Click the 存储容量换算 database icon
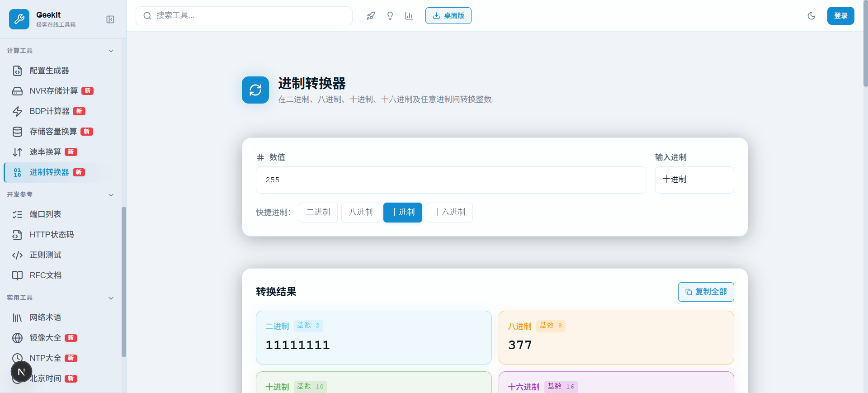Image resolution: width=868 pixels, height=393 pixels. pyautogui.click(x=17, y=132)
